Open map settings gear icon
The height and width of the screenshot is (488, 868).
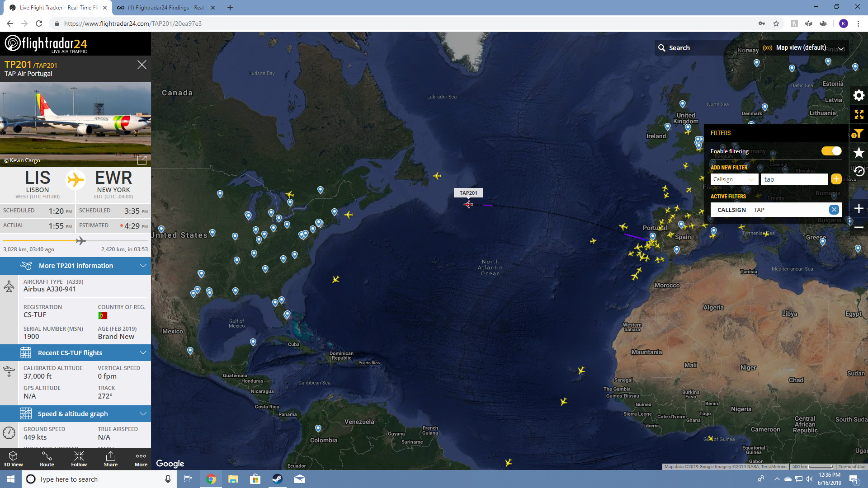[859, 95]
